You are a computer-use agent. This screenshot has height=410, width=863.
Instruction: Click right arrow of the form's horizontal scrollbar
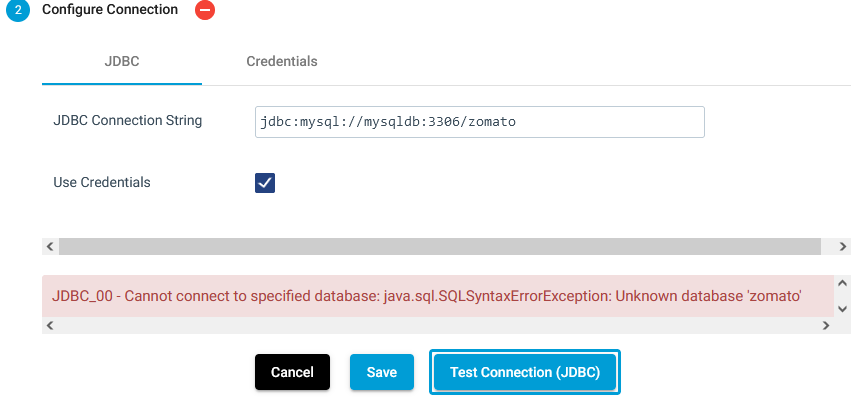click(843, 246)
